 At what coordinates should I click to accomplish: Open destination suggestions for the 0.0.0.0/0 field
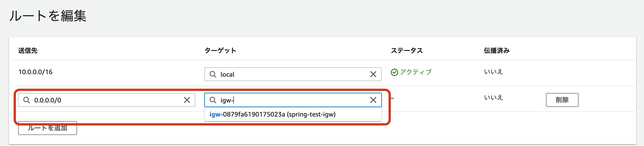[105, 100]
